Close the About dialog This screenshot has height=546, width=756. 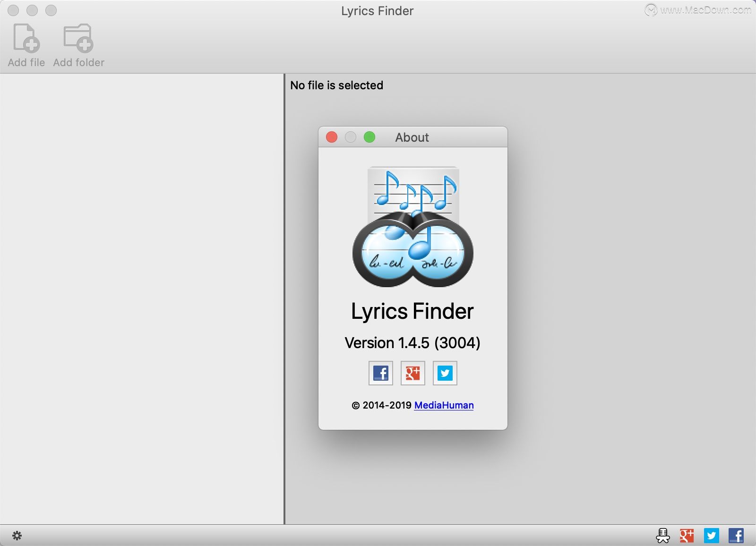click(x=332, y=137)
